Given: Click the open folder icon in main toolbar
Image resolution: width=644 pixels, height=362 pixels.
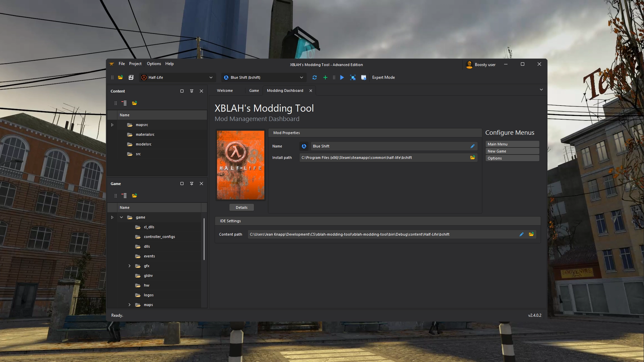Looking at the screenshot, I should click(x=120, y=77).
